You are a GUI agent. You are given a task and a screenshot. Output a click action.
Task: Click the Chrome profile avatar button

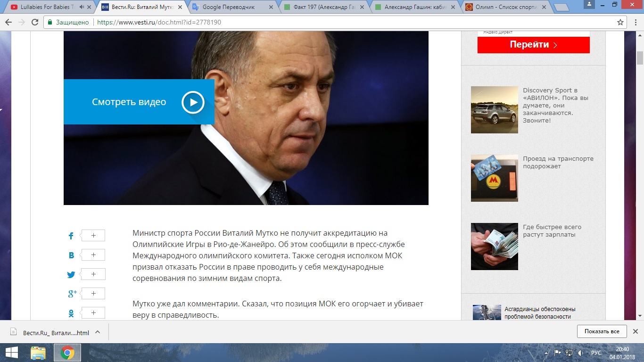coord(589,4)
